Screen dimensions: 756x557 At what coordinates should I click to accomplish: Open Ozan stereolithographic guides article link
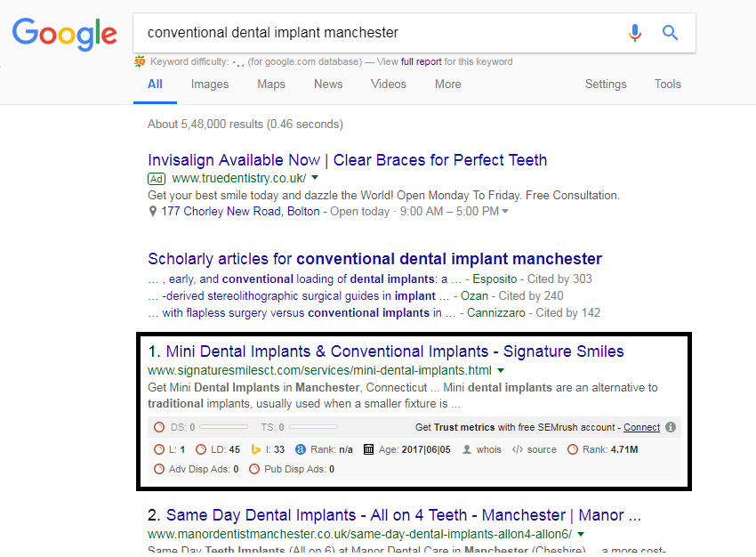point(299,296)
